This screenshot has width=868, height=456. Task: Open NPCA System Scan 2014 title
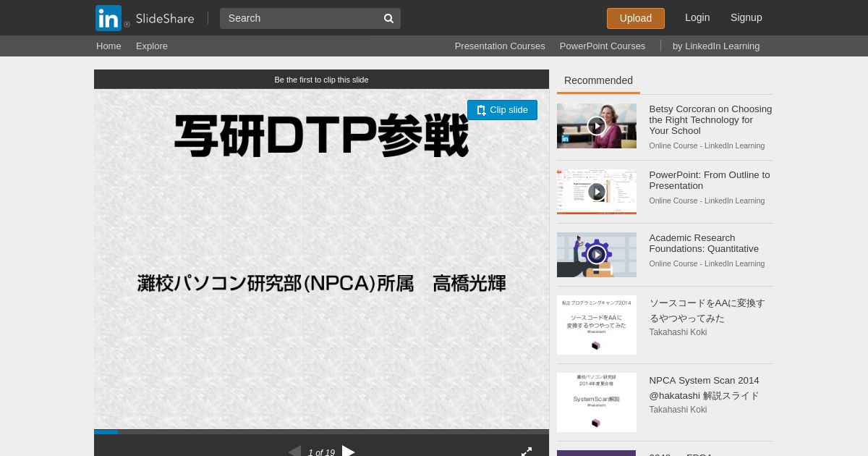(705, 388)
